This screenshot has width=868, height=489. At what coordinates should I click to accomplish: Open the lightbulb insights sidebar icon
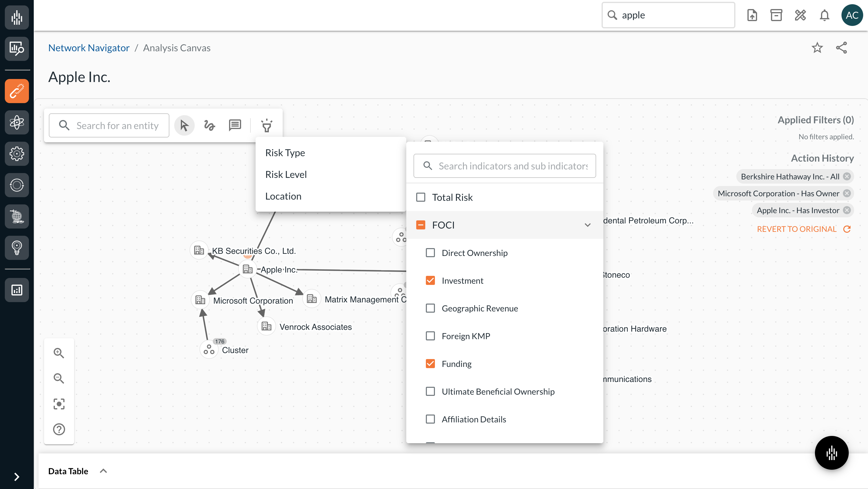click(17, 248)
